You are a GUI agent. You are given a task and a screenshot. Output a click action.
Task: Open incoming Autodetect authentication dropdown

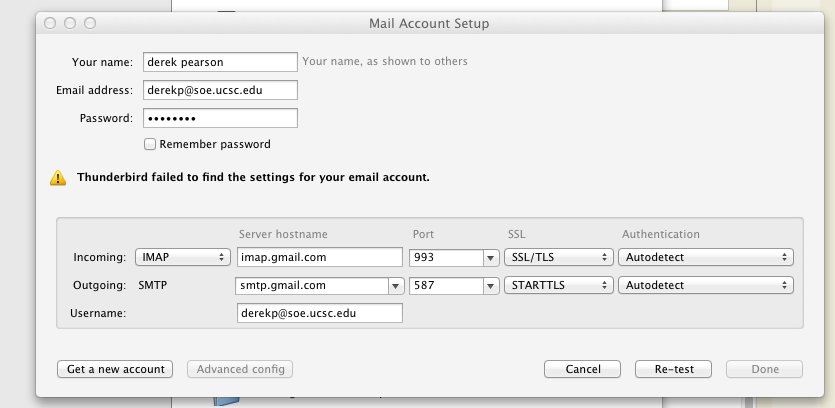[706, 257]
